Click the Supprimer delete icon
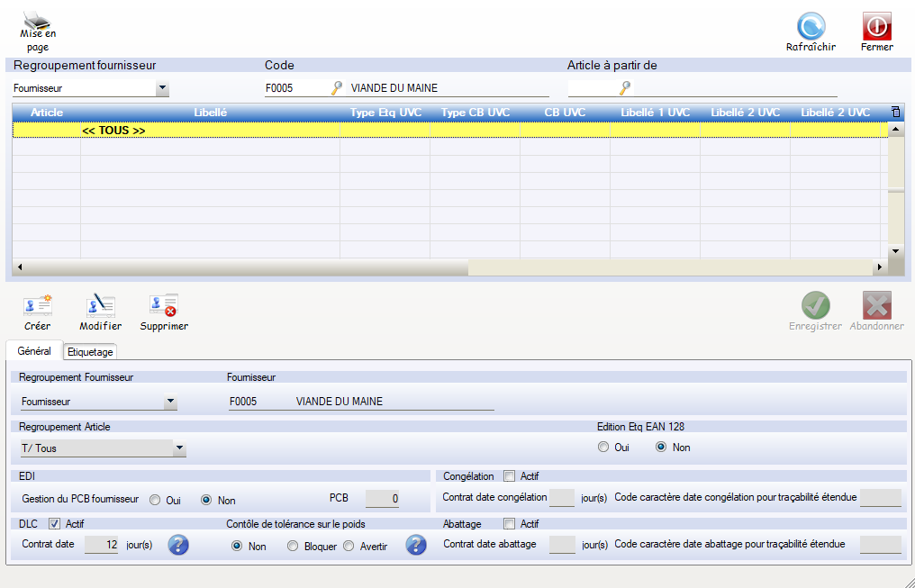The image size is (915, 588). click(164, 306)
